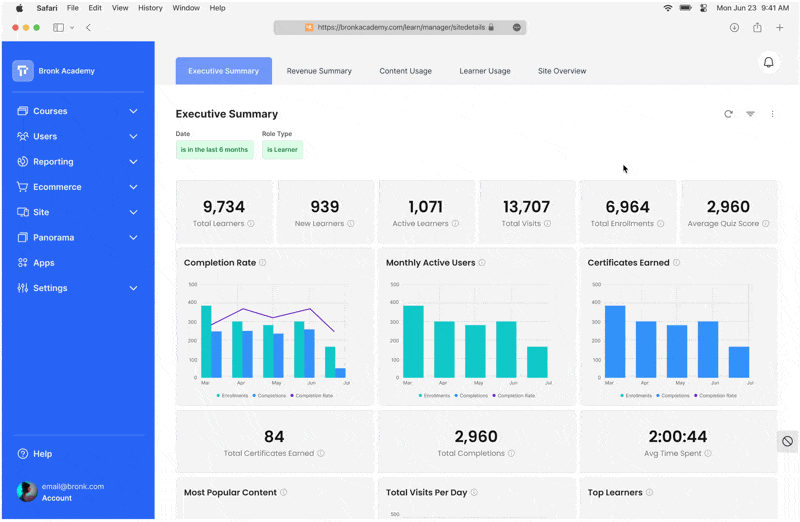
Task: Click the 'is in the last 6 months' date filter
Action: (214, 150)
